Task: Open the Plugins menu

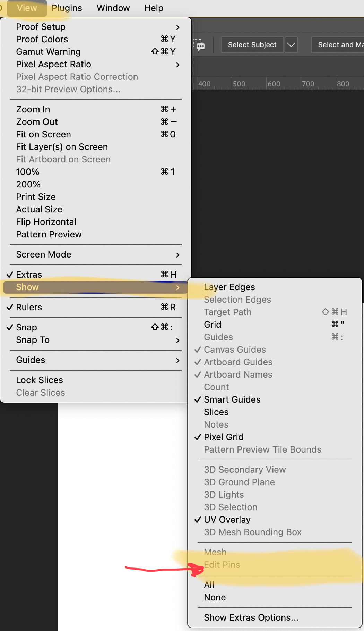Action: (67, 8)
